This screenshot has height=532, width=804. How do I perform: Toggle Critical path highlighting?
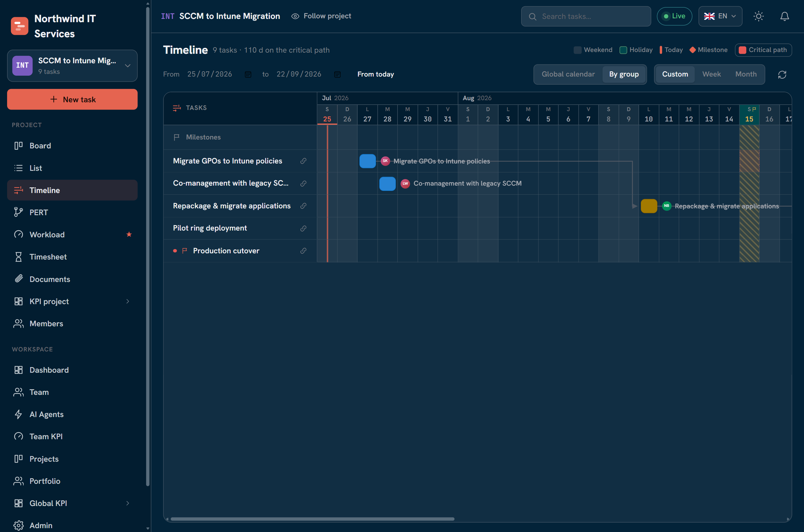(x=763, y=50)
